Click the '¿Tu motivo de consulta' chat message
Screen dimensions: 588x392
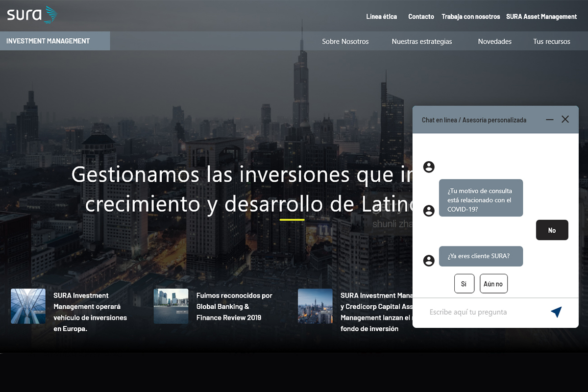coord(481,198)
